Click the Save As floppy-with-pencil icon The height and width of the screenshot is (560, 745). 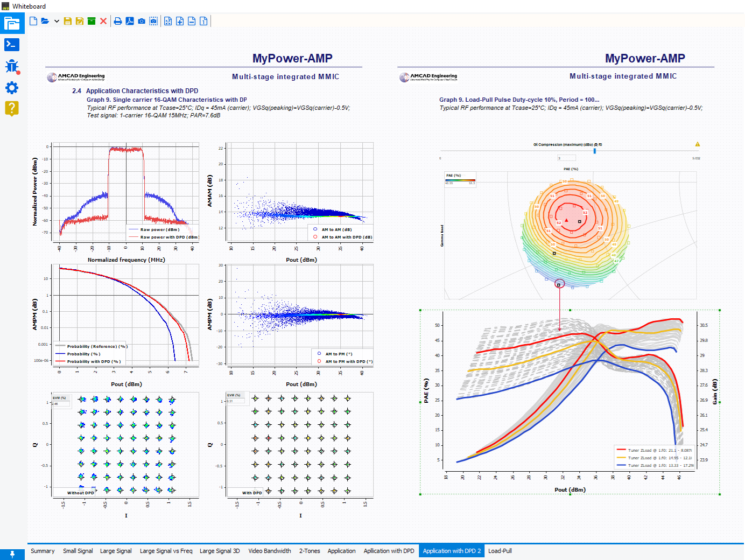[x=80, y=21]
